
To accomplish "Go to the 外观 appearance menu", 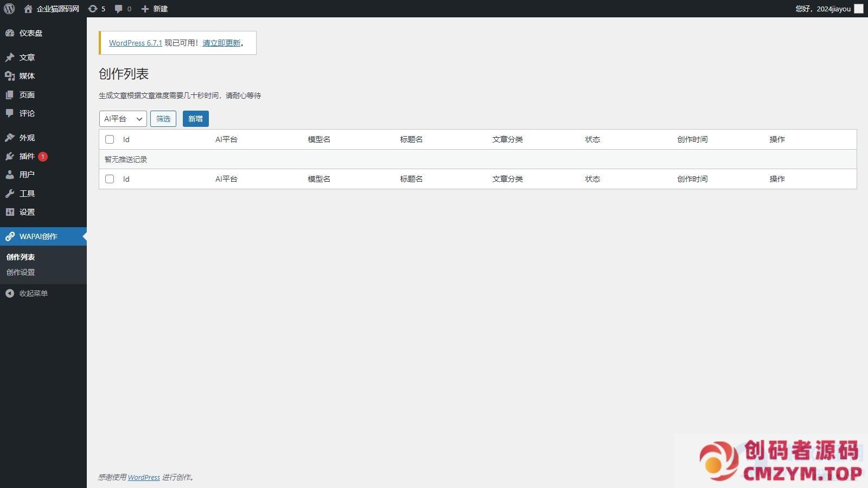I will tap(27, 138).
